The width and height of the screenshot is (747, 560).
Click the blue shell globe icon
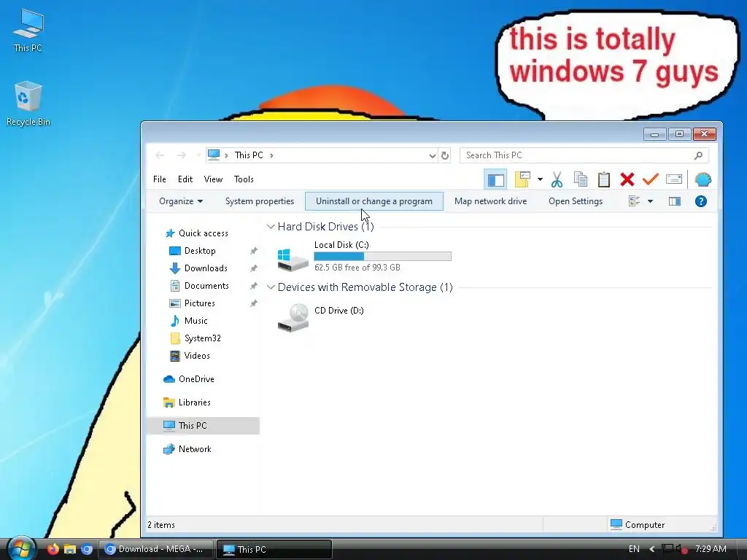point(703,179)
